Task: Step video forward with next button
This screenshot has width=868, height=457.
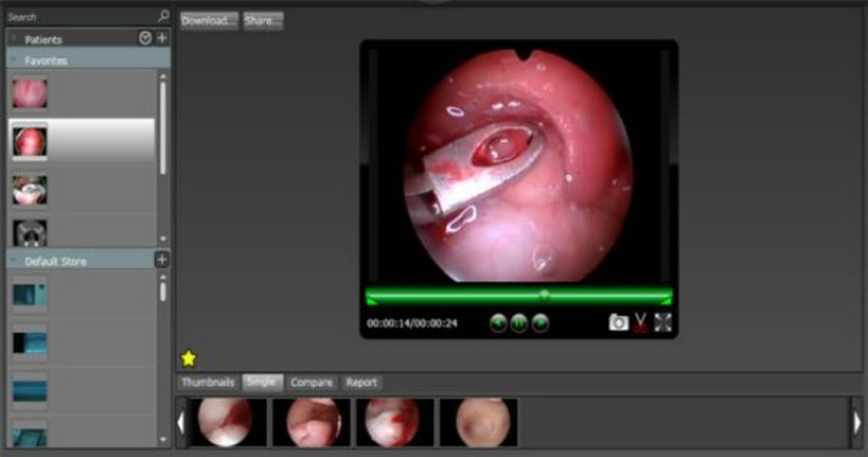Action: pyautogui.click(x=540, y=323)
